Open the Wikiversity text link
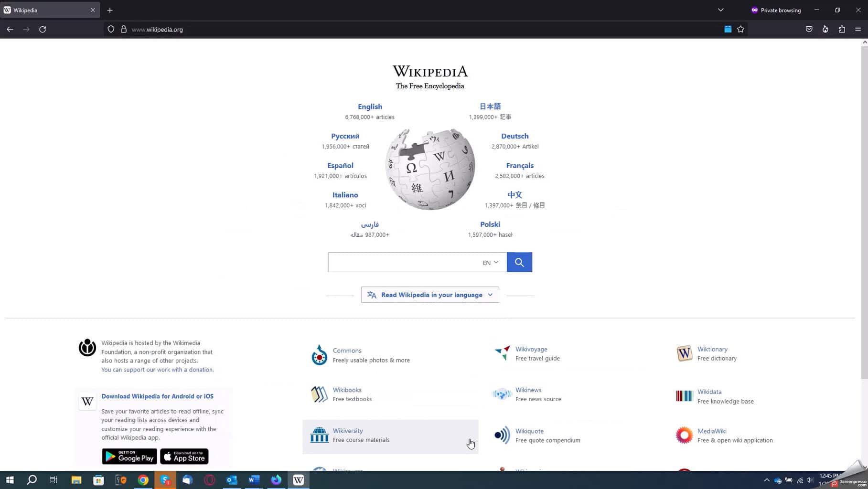 [348, 431]
